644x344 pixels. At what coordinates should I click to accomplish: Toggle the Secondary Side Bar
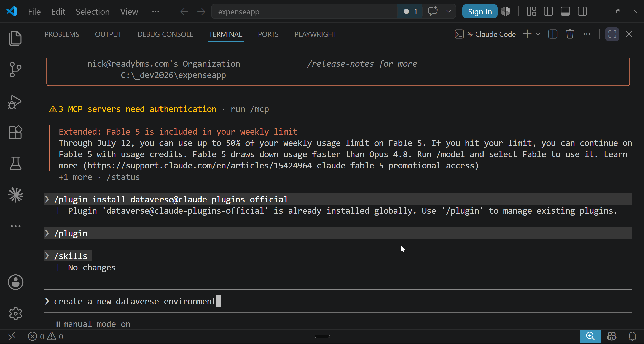tap(582, 11)
